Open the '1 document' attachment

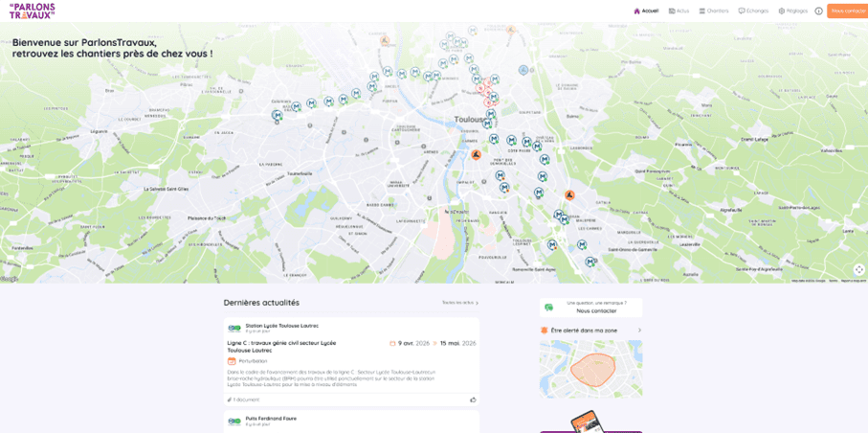coord(245,399)
